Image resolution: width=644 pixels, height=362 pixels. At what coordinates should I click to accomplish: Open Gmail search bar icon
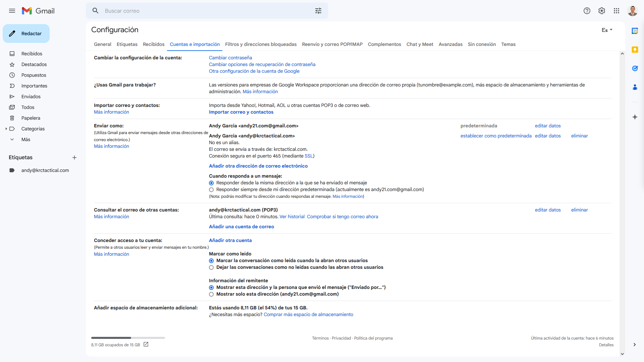95,11
